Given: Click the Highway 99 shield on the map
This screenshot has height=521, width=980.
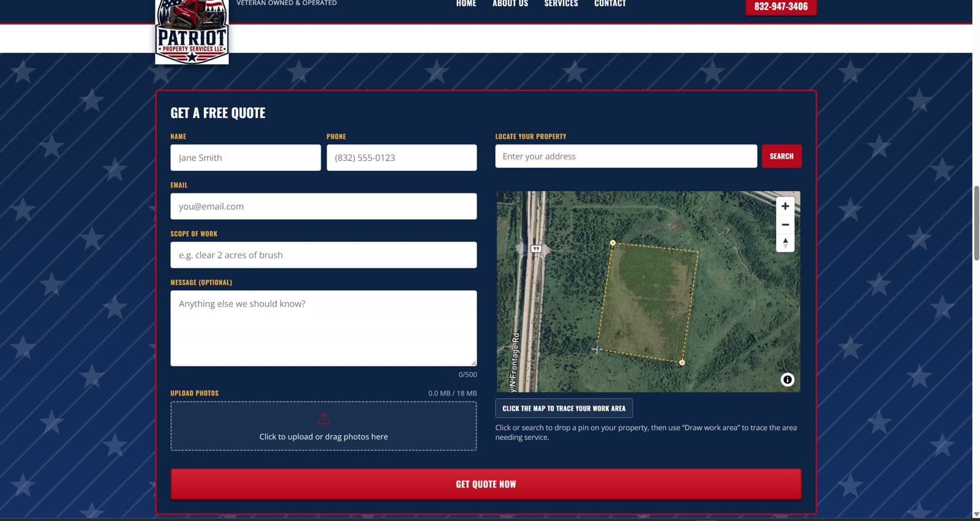Looking at the screenshot, I should point(536,249).
